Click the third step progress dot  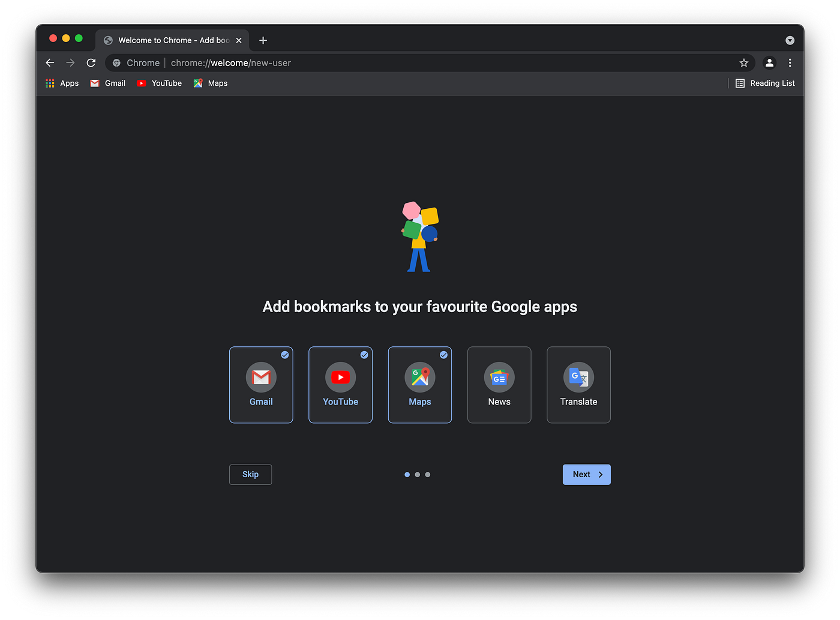(428, 475)
